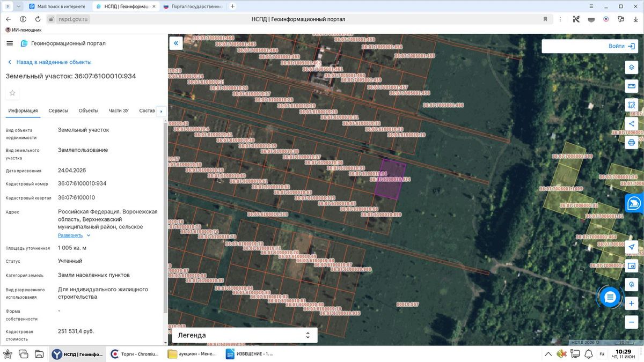The width and height of the screenshot is (644, 362).
Task: Locate my position on map
Action: click(x=632, y=247)
